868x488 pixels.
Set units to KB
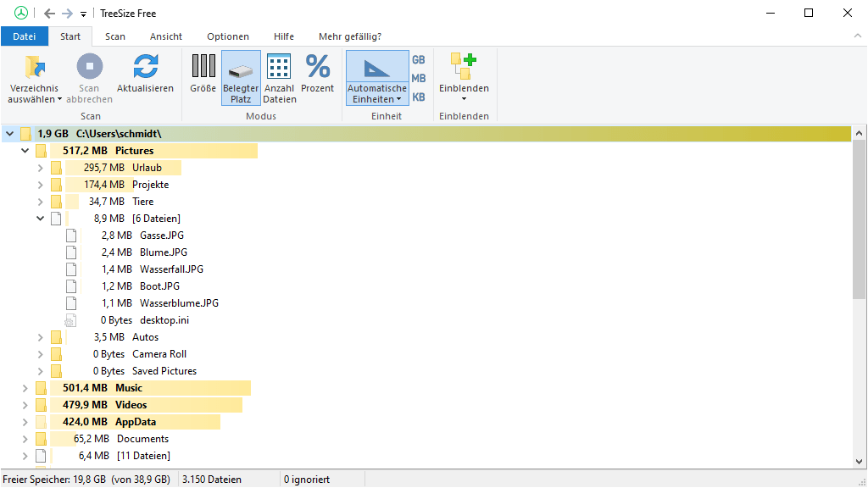pyautogui.click(x=419, y=97)
